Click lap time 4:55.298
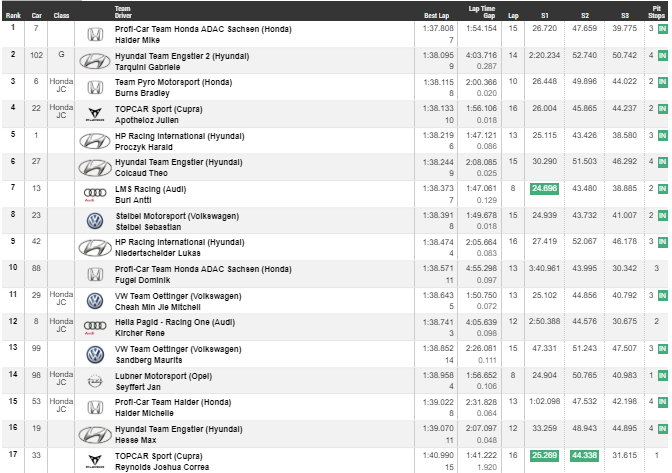The width and height of the screenshot is (672, 473). point(481,268)
